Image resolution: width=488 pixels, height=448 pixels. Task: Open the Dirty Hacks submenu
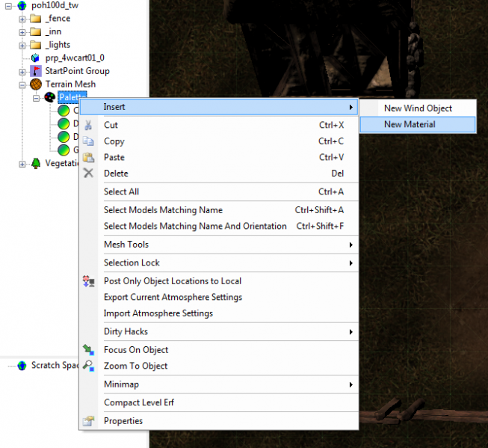pyautogui.click(x=126, y=331)
